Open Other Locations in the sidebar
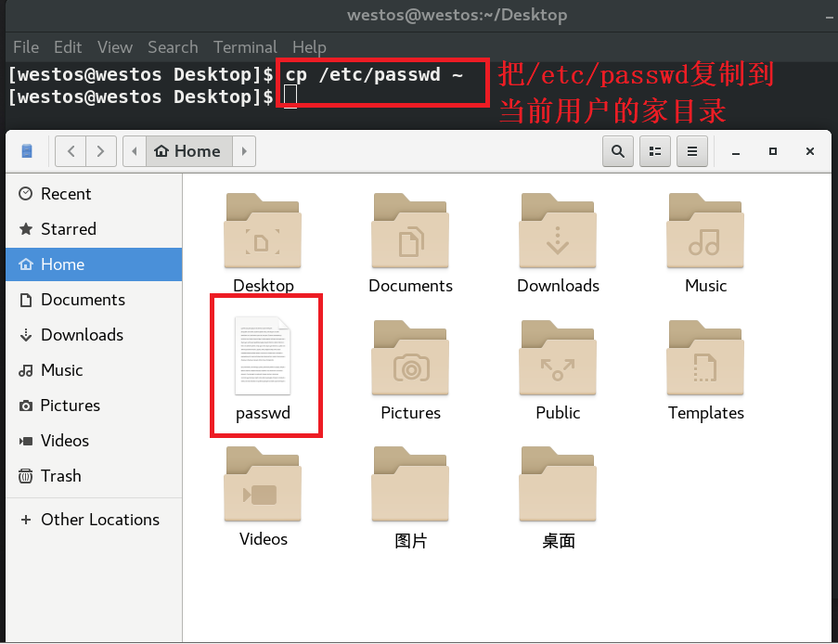Screen dimensions: 838x644 (x=94, y=520)
